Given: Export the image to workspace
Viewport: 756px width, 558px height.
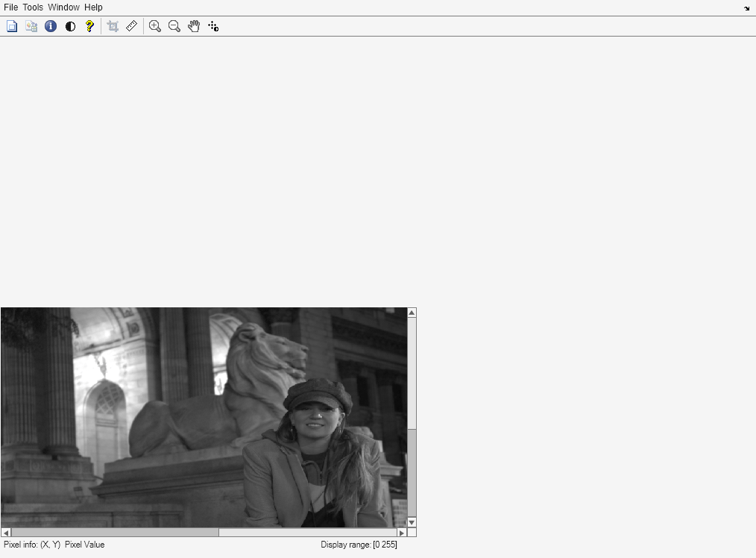Looking at the screenshot, I should pos(31,26).
